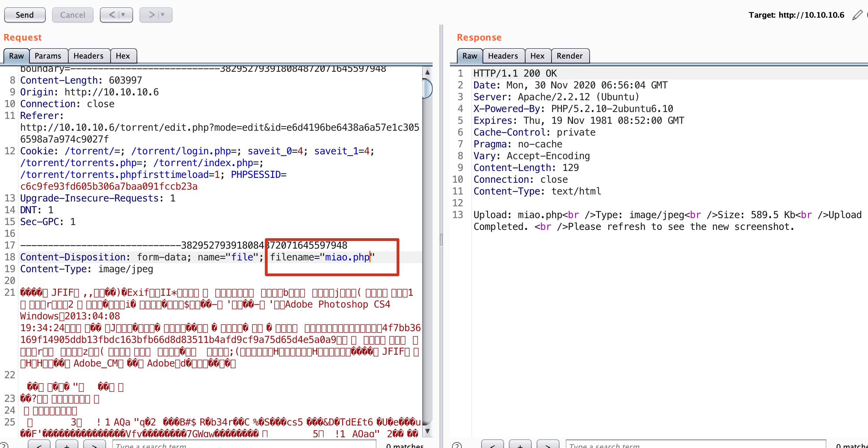Go forward to next request in history
The height and width of the screenshot is (448, 868).
click(151, 15)
